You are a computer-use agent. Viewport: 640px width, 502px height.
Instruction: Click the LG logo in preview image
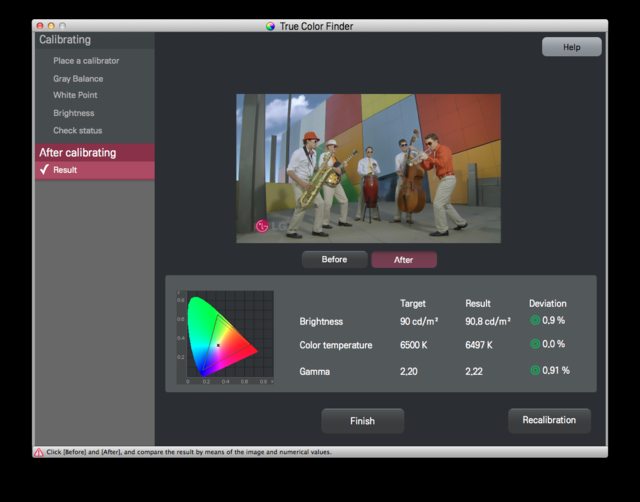tap(262, 226)
